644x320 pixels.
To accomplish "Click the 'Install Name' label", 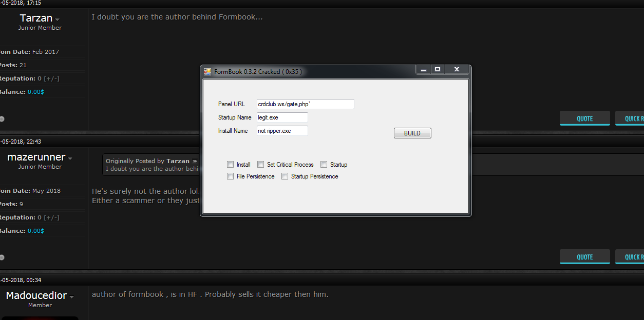I will pos(233,131).
